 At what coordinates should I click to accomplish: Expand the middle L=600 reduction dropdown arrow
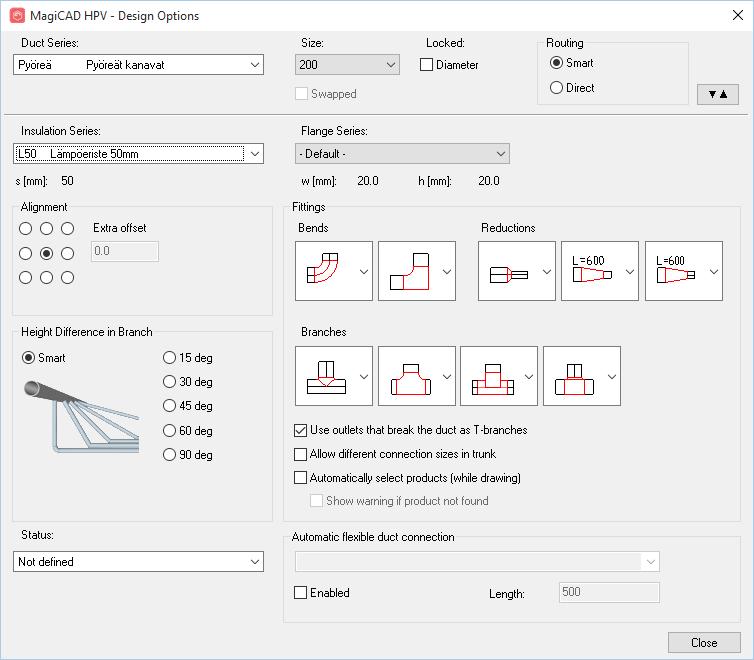[x=629, y=272]
